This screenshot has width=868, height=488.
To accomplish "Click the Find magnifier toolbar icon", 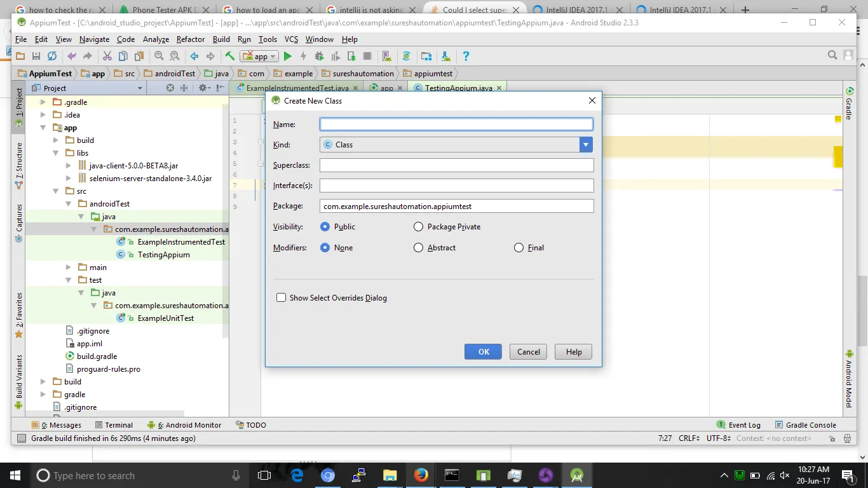I will pos(159,57).
